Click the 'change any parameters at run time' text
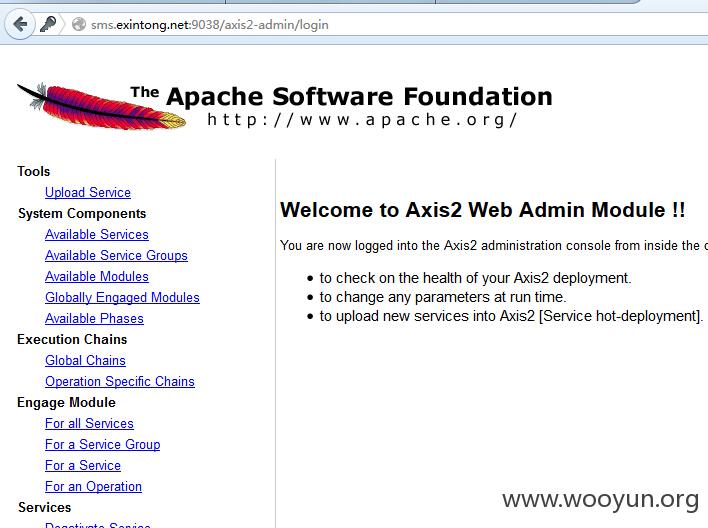The height and width of the screenshot is (528, 708). [x=442, y=297]
